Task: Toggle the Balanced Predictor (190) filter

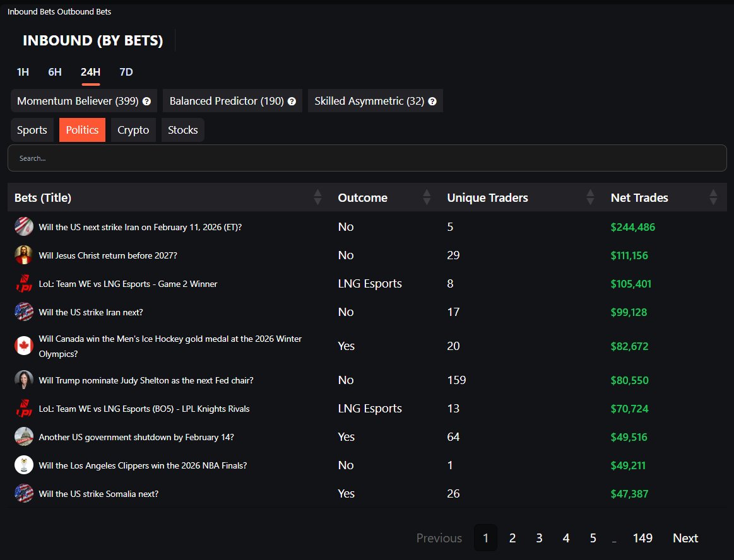Action: click(233, 101)
